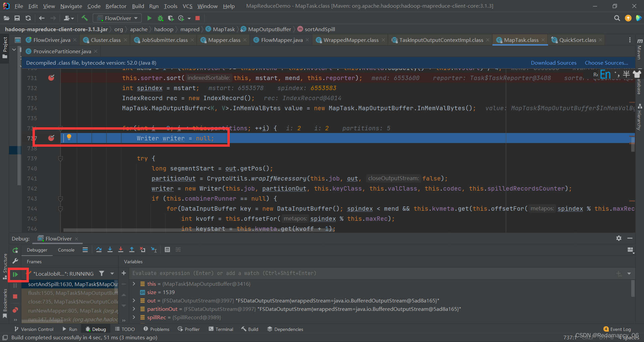Open the Refactor menu
The width and height of the screenshot is (644, 342).
click(x=116, y=6)
